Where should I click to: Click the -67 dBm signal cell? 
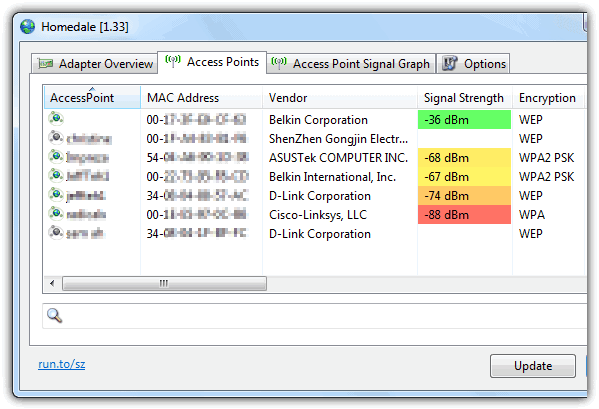(x=465, y=177)
